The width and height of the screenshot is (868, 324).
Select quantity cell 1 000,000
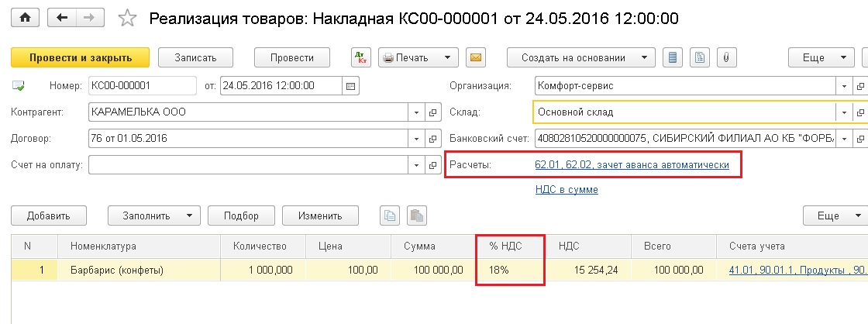(263, 271)
